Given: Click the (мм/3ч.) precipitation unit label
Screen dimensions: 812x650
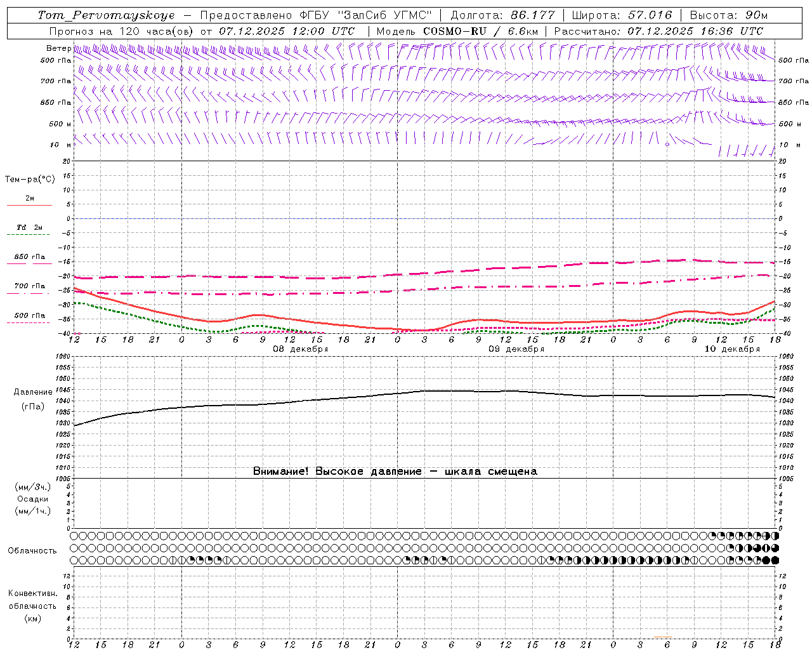Looking at the screenshot, I should click(x=33, y=487).
